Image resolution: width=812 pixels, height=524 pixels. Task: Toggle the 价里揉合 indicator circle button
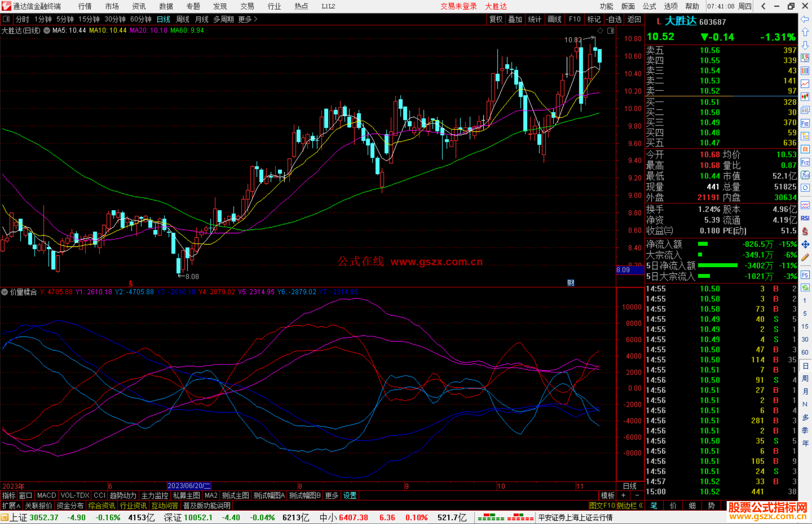click(x=5, y=292)
